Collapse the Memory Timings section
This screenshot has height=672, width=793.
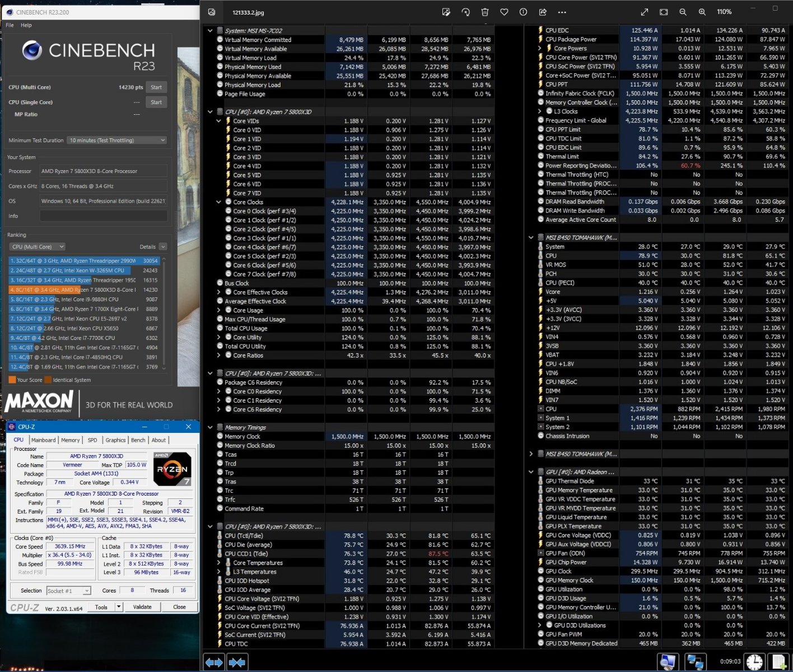(210, 427)
